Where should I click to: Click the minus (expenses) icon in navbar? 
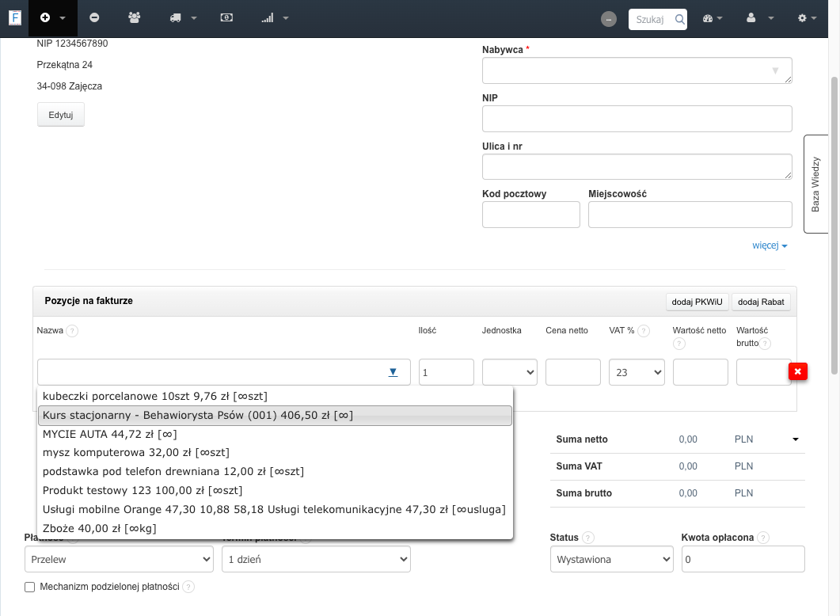point(94,17)
